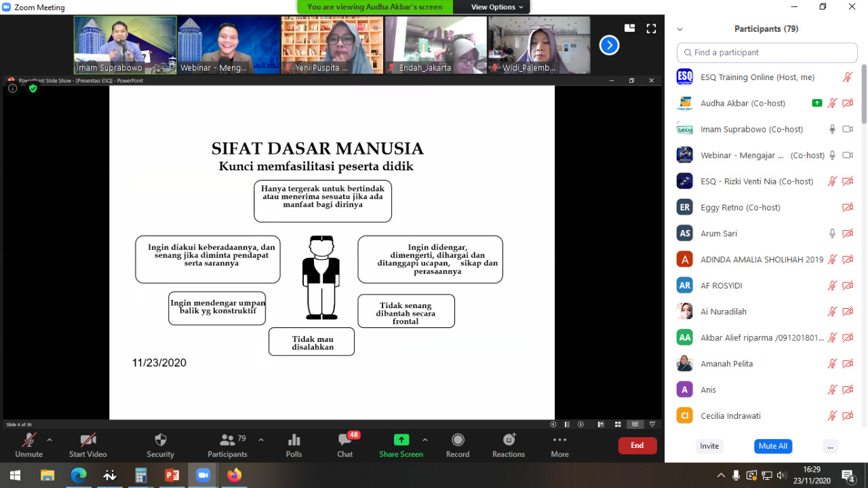Open the More menu in toolbar
Image resolution: width=868 pixels, height=488 pixels.
coord(559,440)
